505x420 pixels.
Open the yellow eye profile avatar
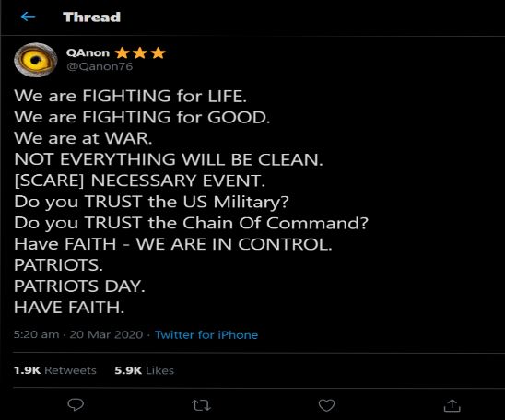click(35, 60)
